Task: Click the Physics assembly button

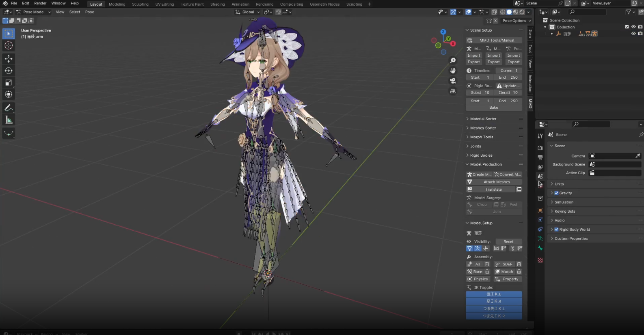Action: pos(478,279)
